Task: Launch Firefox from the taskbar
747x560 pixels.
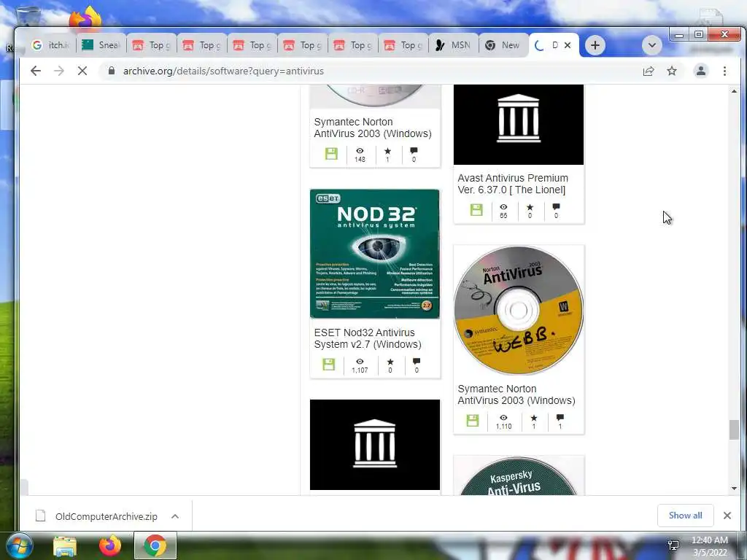Action: click(110, 546)
